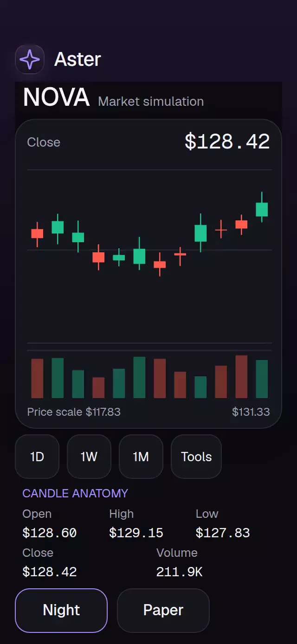Screen dimensions: 297x644
Task: Click the Low value $127.83
Action: [x=223, y=533]
